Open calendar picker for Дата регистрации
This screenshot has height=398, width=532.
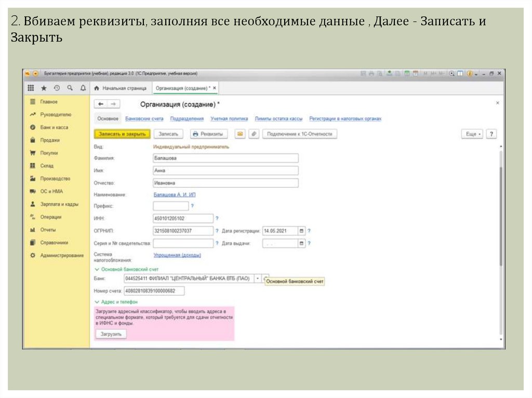(x=302, y=231)
